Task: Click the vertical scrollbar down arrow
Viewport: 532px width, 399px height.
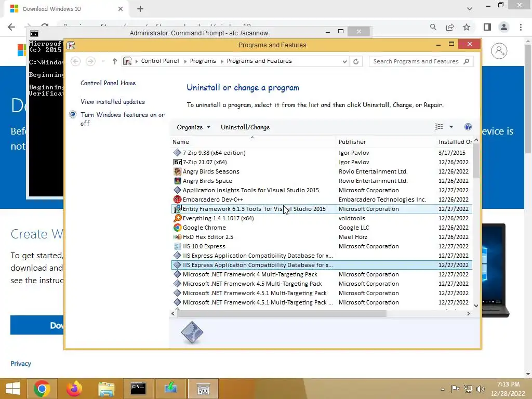Action: (x=476, y=305)
